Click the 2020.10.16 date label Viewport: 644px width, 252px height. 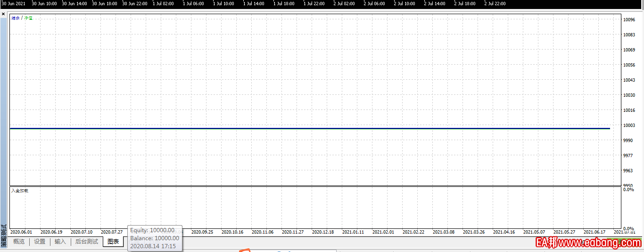[x=232, y=232]
